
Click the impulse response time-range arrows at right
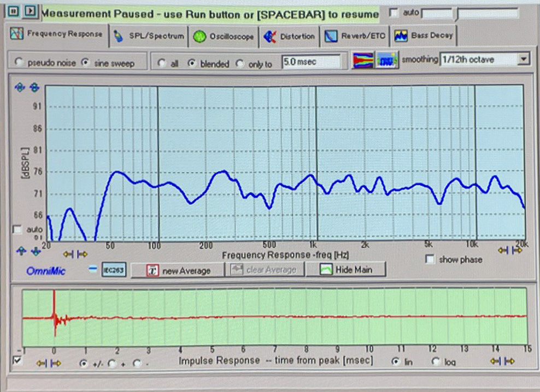click(x=503, y=361)
